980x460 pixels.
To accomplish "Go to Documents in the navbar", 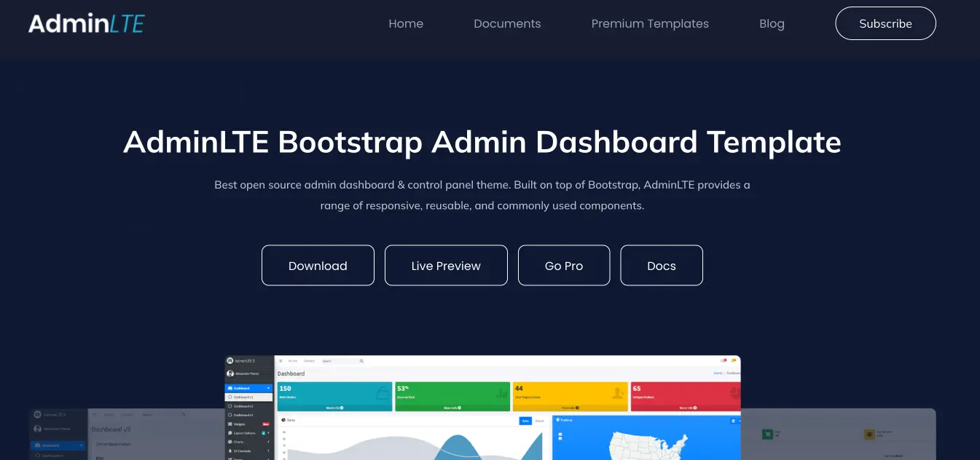I will tap(507, 23).
